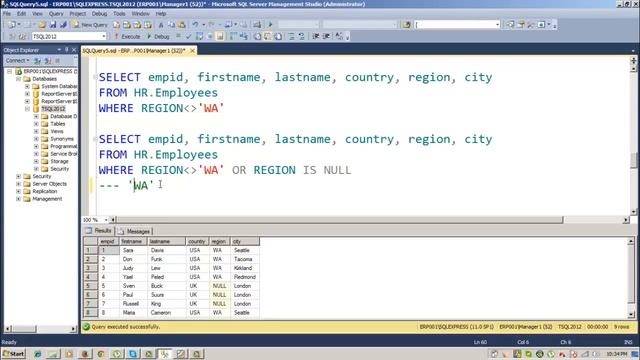Screen dimensions: 640x360
Task: Expand the Tables folder node
Action: 36,124
